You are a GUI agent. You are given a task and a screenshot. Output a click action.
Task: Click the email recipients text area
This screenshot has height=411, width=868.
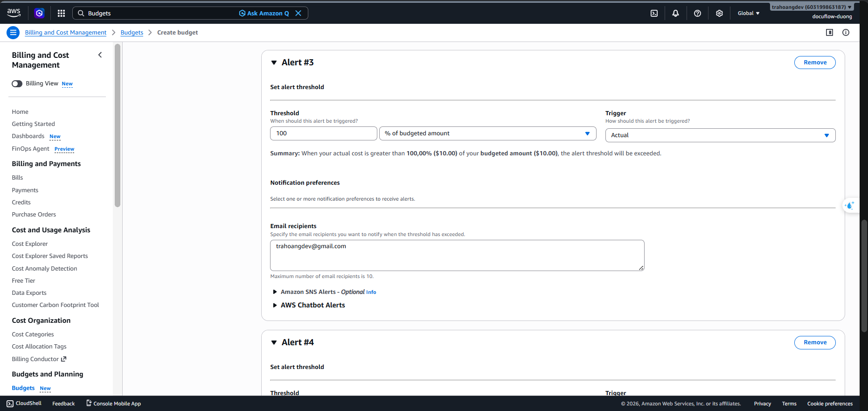[x=457, y=256]
